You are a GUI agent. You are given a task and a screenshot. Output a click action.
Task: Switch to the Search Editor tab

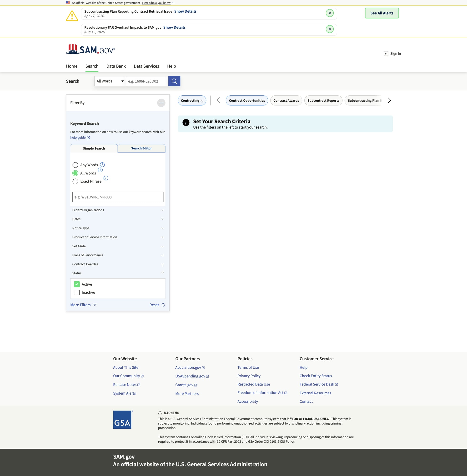(x=141, y=148)
